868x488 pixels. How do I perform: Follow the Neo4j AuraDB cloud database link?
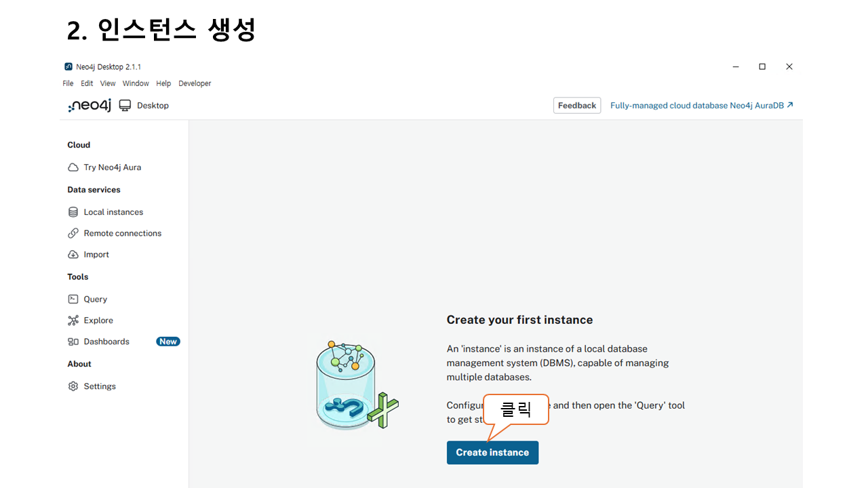701,106
